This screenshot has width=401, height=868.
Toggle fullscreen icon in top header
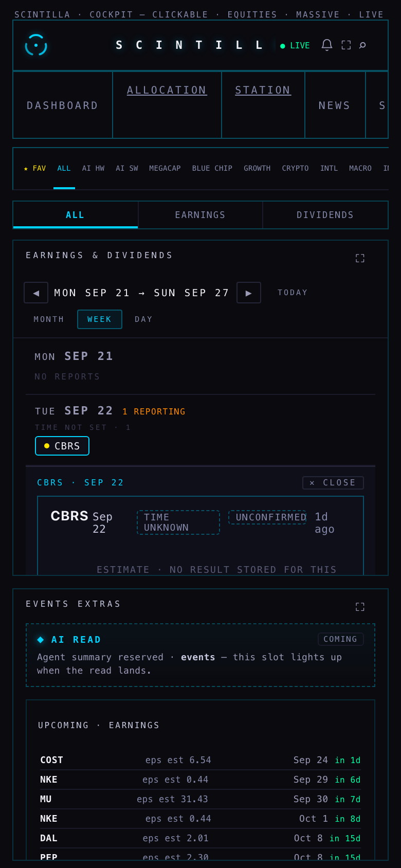click(x=346, y=45)
